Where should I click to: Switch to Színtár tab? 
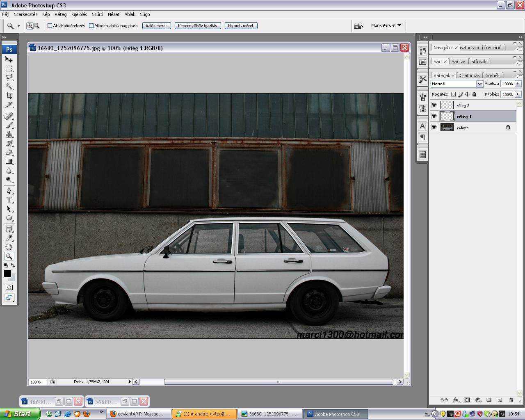coord(458,62)
